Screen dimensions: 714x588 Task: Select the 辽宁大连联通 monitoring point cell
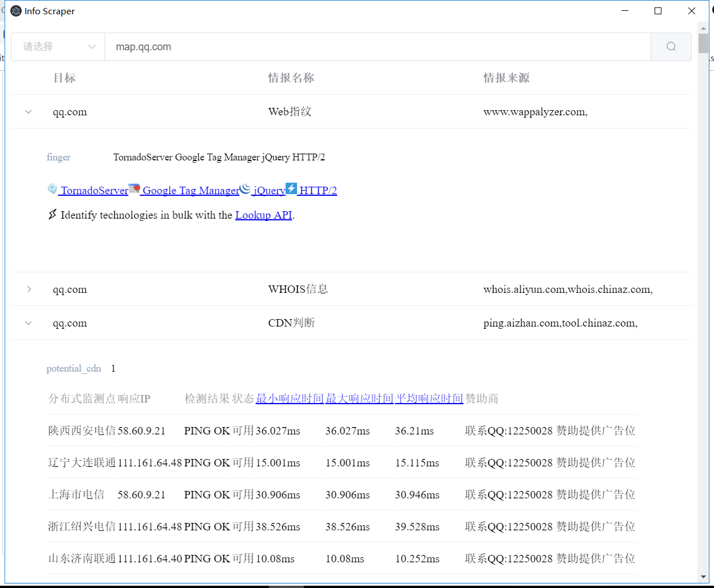pyautogui.click(x=82, y=462)
